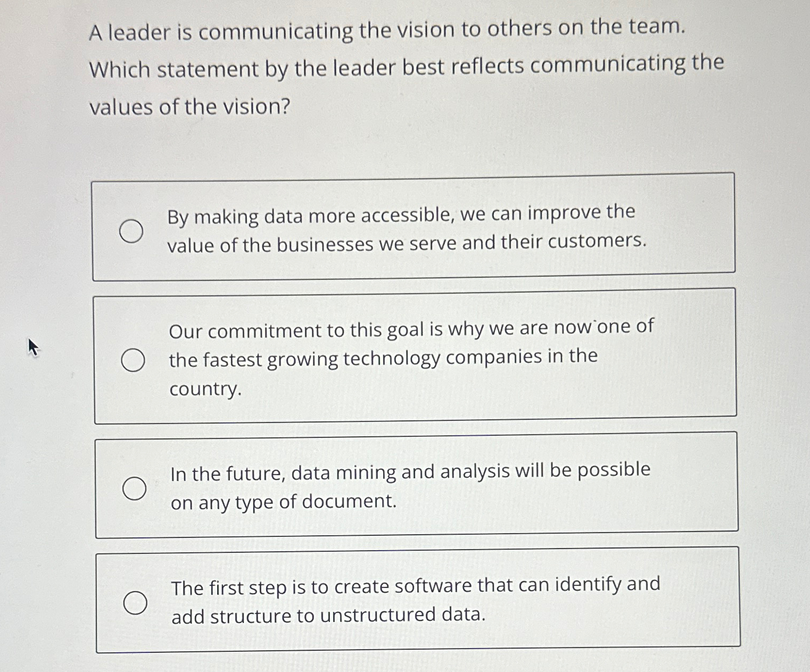The width and height of the screenshot is (810, 672).
Task: Select the radio button beside the last option
Action: click(136, 603)
